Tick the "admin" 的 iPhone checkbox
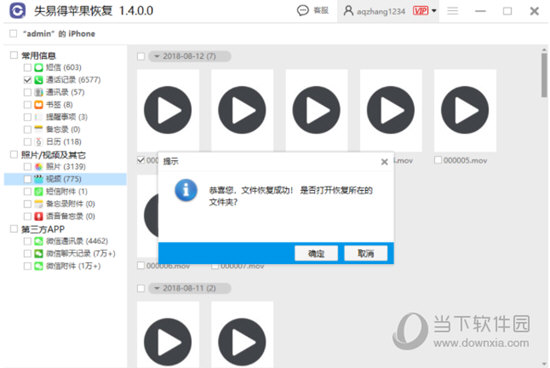This screenshot has width=550, height=368. [x=13, y=34]
